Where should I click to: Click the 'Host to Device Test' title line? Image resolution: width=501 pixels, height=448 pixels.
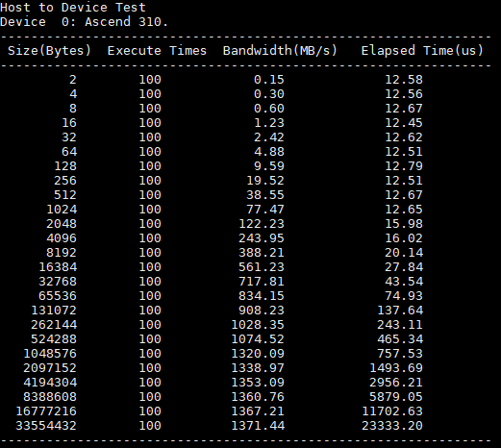[73, 7]
